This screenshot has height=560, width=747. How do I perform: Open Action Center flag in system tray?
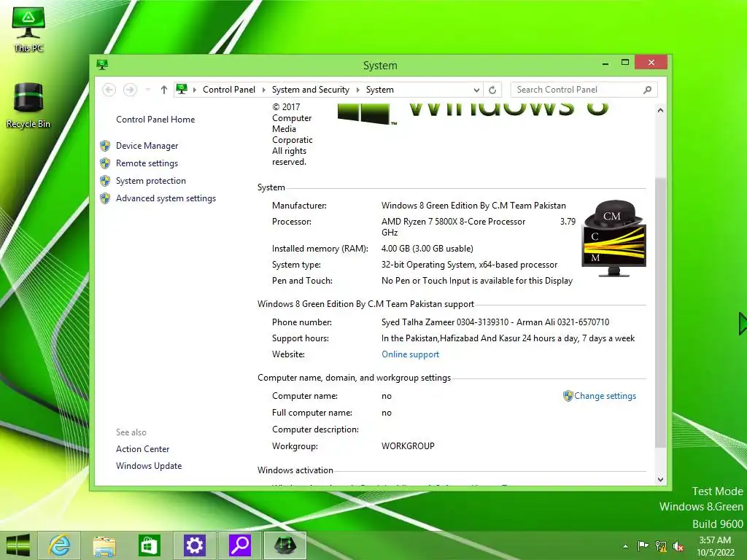click(x=643, y=546)
